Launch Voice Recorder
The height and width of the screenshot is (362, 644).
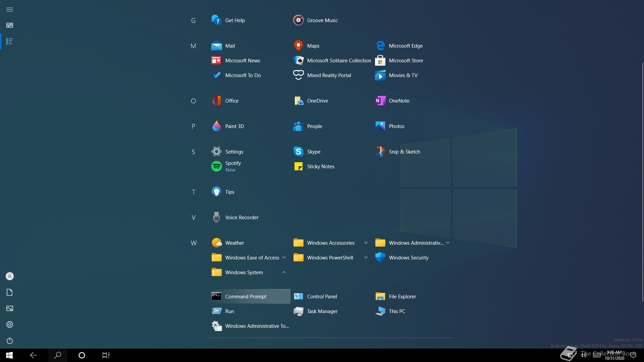click(250, 217)
